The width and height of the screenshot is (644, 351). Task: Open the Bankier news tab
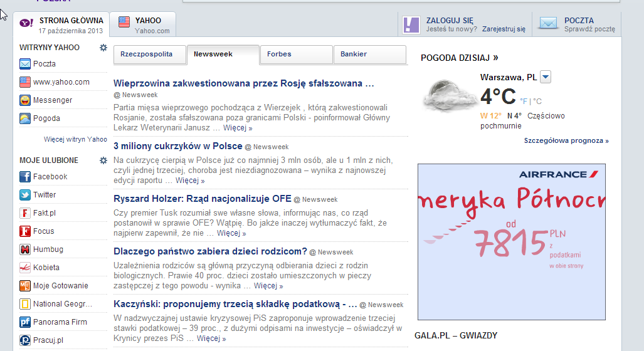(x=369, y=55)
